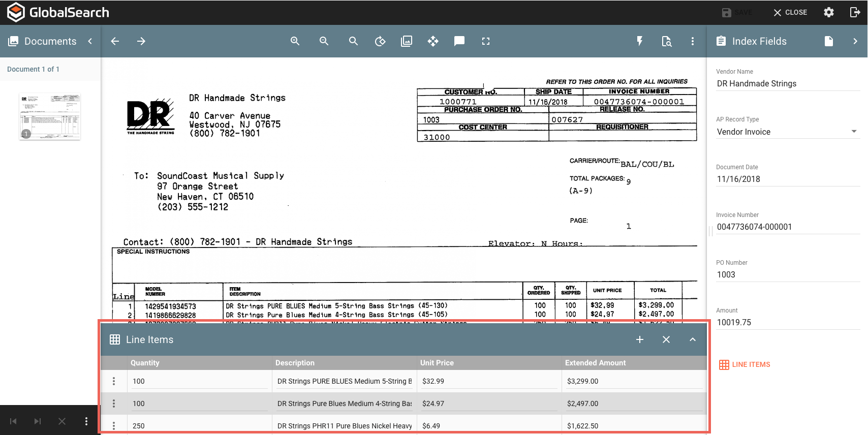The image size is (868, 435).
Task: Click the rotate document icon
Action: (x=380, y=41)
